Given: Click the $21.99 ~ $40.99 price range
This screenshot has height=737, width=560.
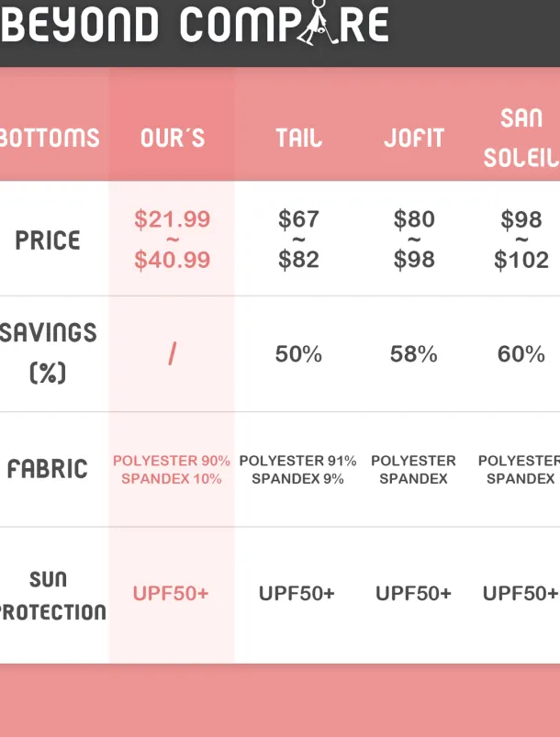Looking at the screenshot, I should pyautogui.click(x=173, y=240).
